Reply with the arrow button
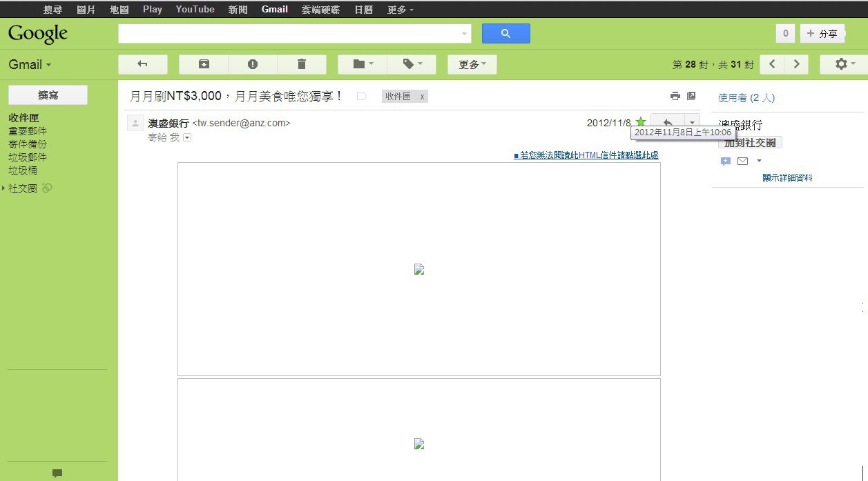 point(668,122)
